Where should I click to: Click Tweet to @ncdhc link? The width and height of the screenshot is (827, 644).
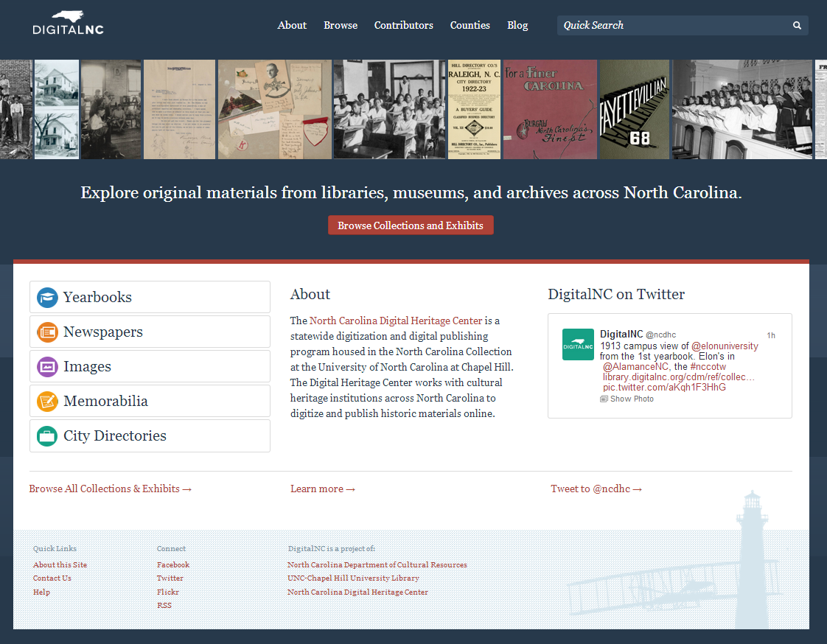[x=596, y=489]
